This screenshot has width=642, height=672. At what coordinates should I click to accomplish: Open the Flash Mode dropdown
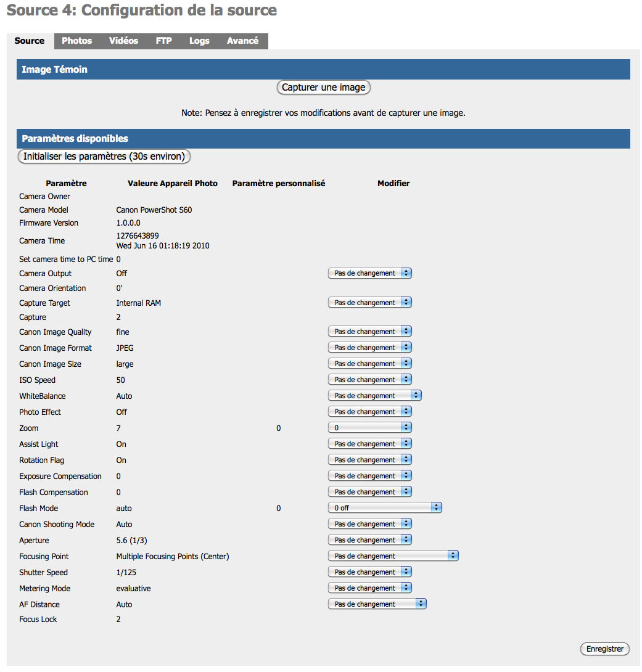click(385, 508)
